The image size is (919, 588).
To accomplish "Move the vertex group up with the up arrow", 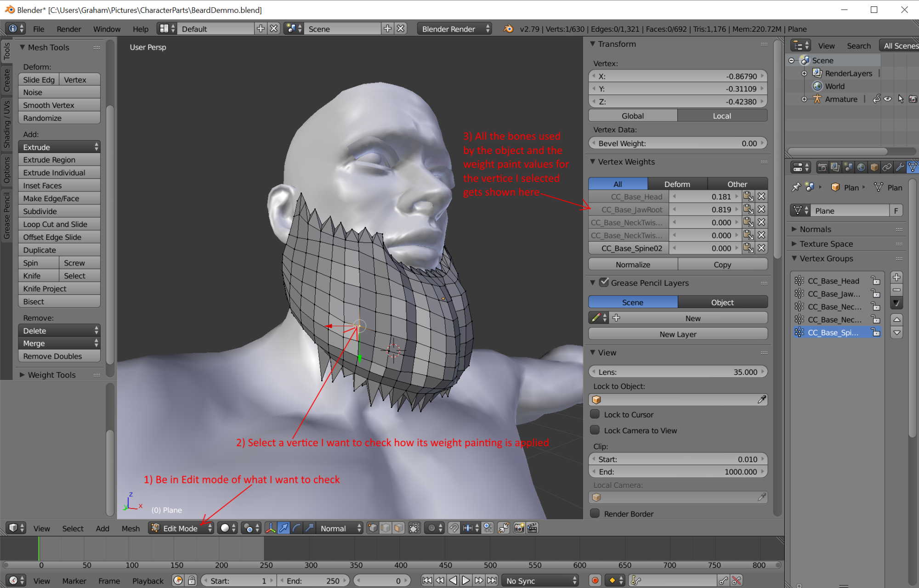I will [896, 319].
